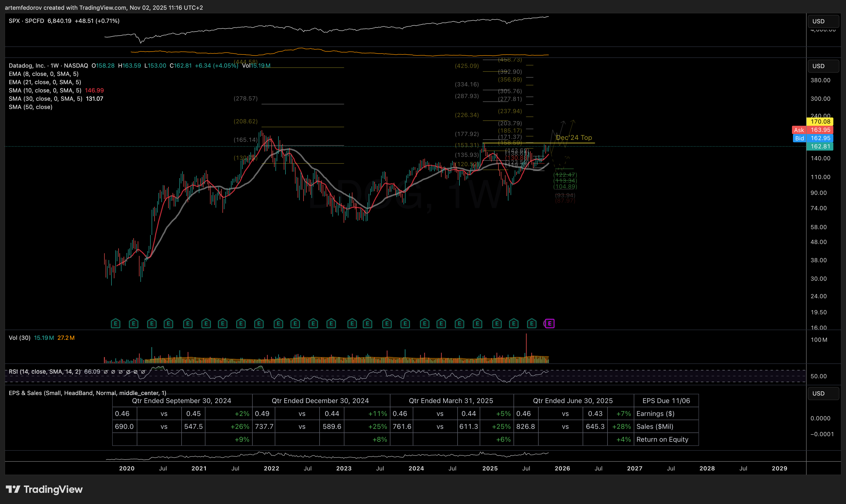Screen dimensions: 846x504
Task: Click the teal 162.81 last price label
Action: click(x=819, y=146)
